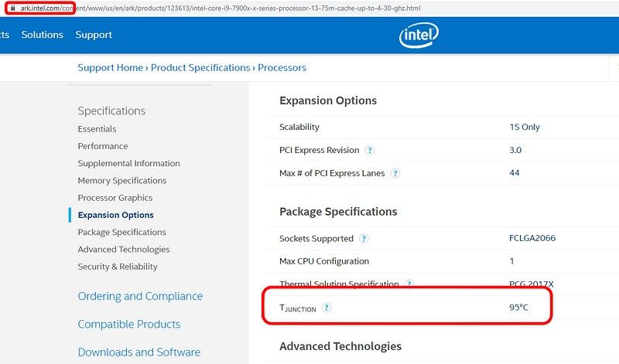Screen dimensions: 619x364
Task: Click the '1S Only' scalability value
Action: pyautogui.click(x=525, y=127)
